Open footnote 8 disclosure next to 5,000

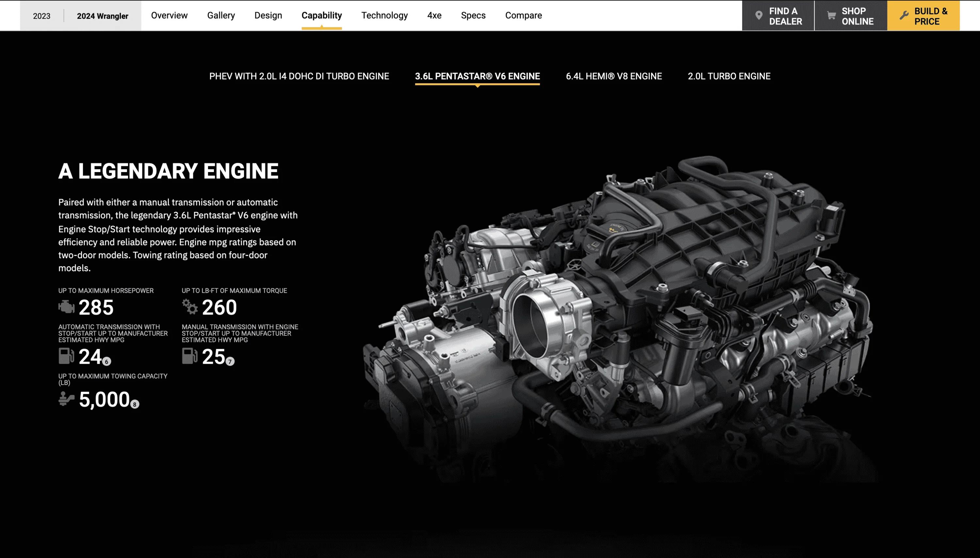(135, 404)
